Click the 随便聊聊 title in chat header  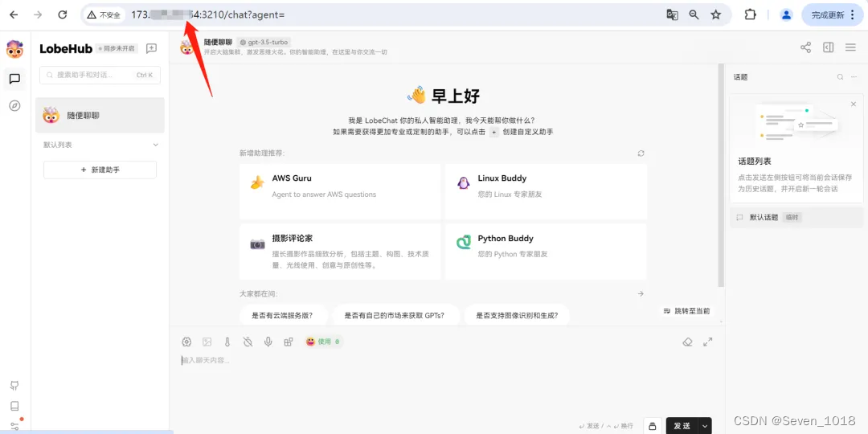tap(218, 42)
